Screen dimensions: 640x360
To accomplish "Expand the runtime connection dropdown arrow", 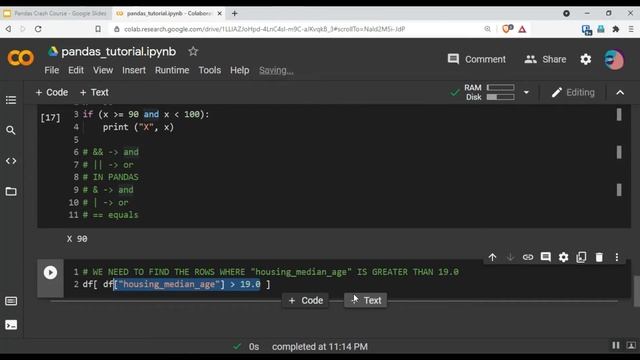I will [x=526, y=92].
